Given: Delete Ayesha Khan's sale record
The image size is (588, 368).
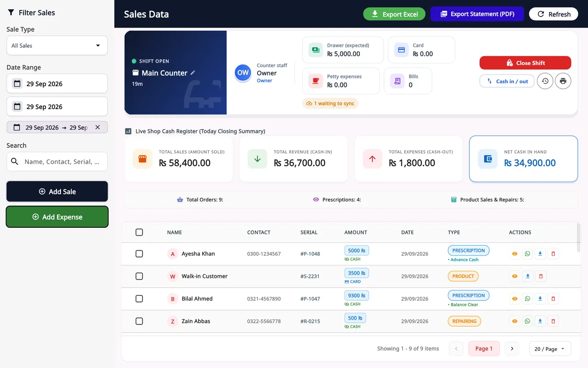Looking at the screenshot, I should [x=553, y=253].
